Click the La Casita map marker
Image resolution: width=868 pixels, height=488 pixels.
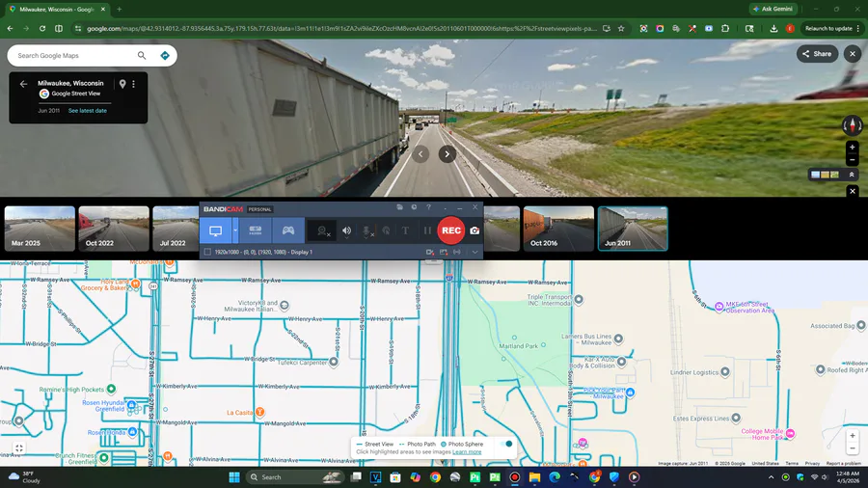[259, 412]
